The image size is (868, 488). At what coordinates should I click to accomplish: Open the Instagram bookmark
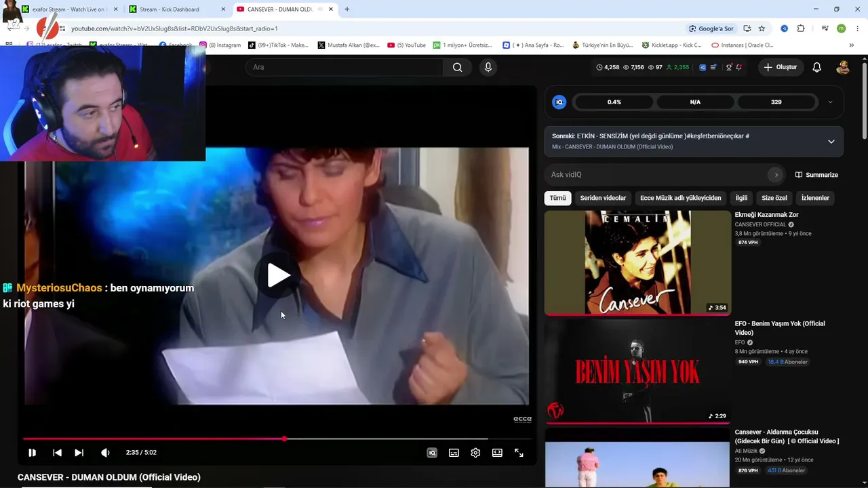click(220, 45)
